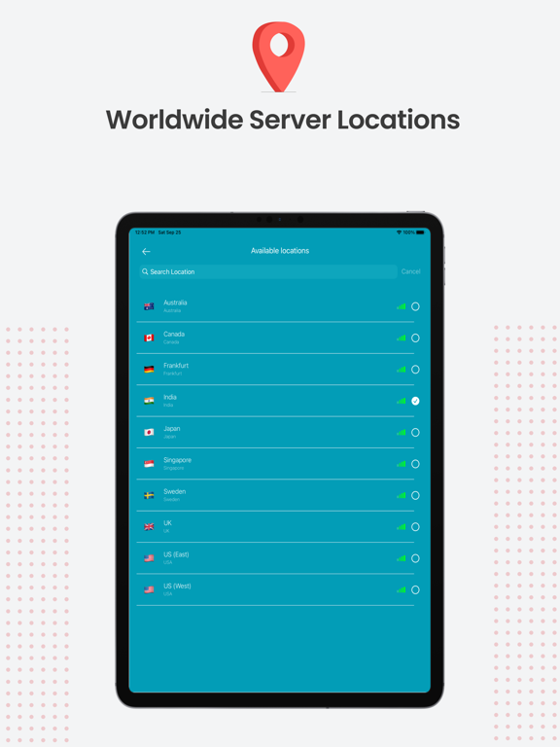This screenshot has width=560, height=747.
Task: Click the Wi-Fi status icon
Action: tap(399, 232)
